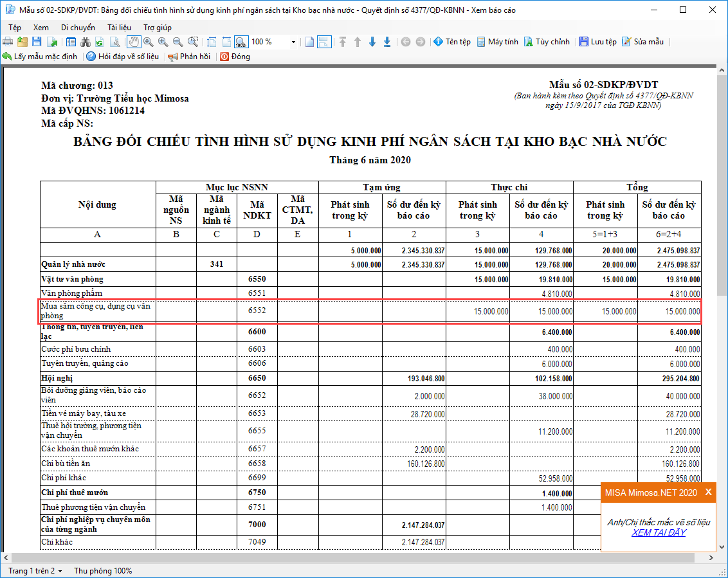Click the 'Tiền vé máy bay, tàu xe' row
Screen dimensions: 728x578
pyautogui.click(x=83, y=413)
